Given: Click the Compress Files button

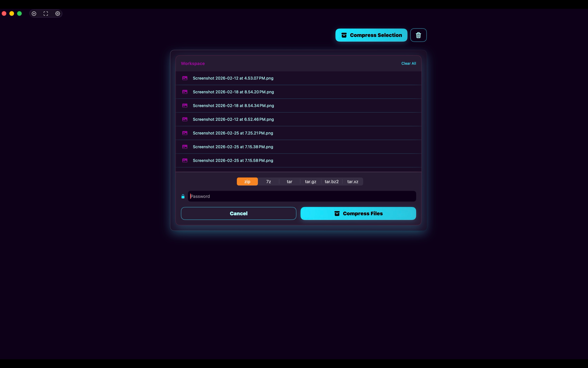Looking at the screenshot, I should click(x=358, y=213).
